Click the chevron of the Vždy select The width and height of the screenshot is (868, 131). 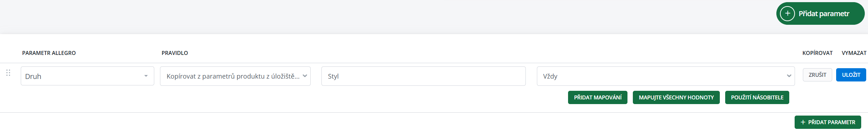tap(789, 76)
